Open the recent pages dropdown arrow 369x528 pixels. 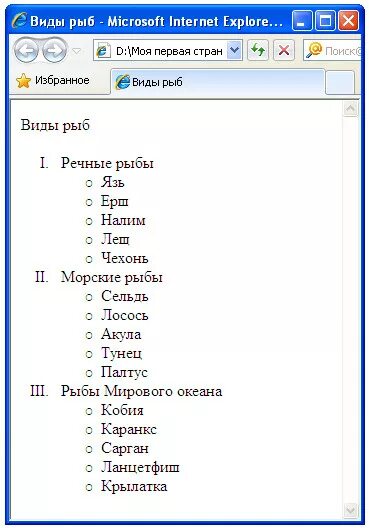point(77,51)
